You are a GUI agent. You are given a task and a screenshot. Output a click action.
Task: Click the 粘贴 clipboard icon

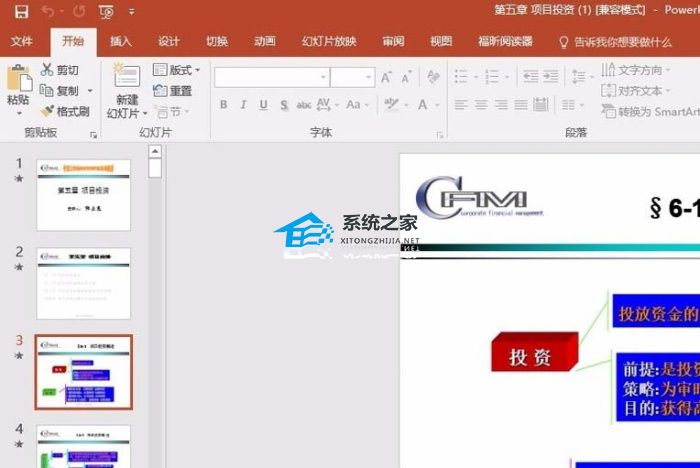[x=19, y=79]
